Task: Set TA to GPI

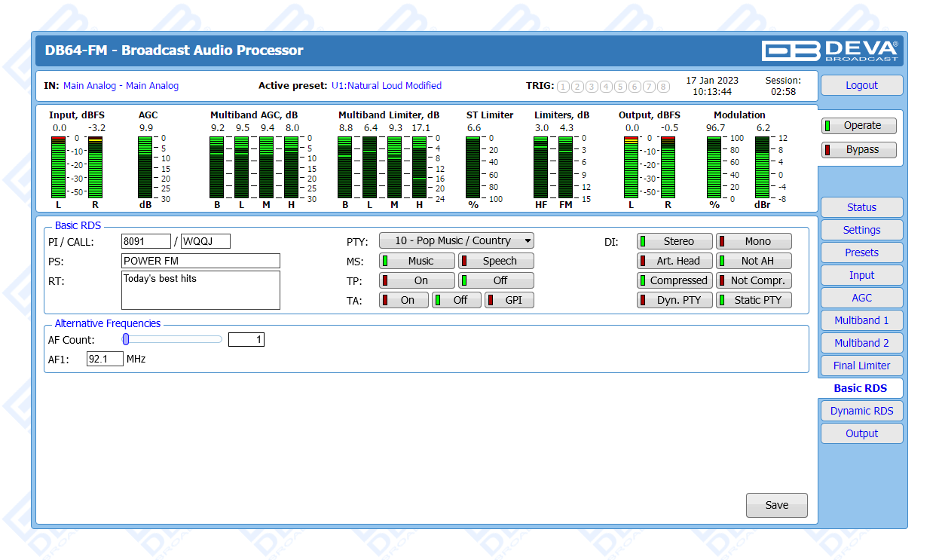Action: pos(509,300)
